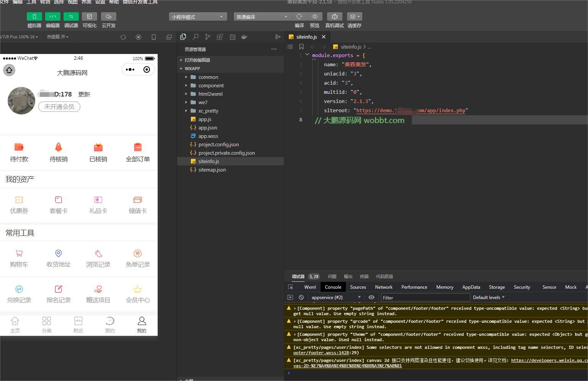This screenshot has height=381, width=588.
Task: Open the search icon in the editor sidebar
Action: 195,37
